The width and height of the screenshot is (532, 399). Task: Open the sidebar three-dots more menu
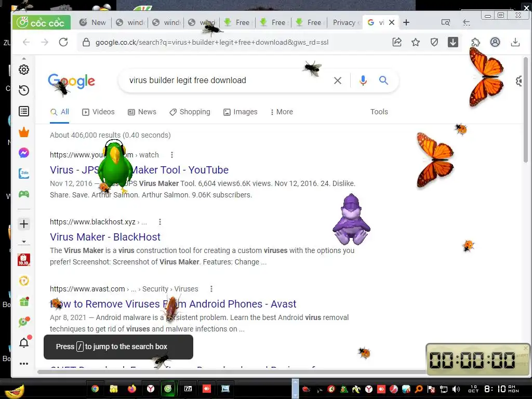24,364
